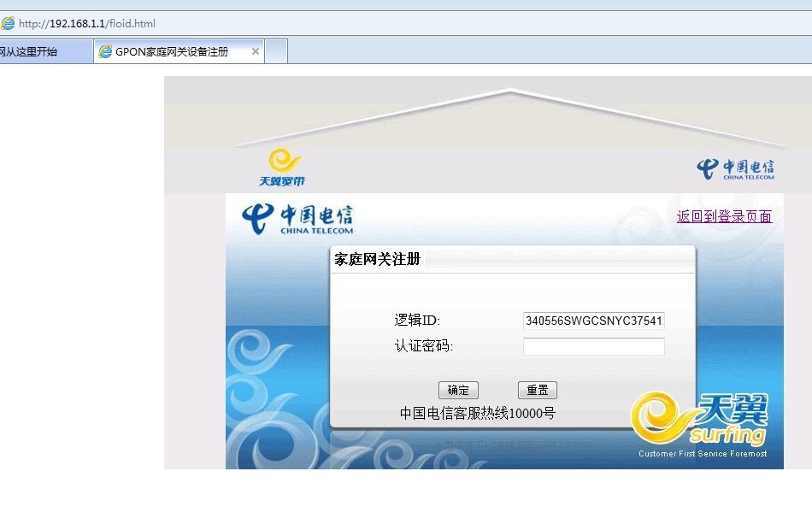Click the 逻辑ID input field
The image size is (812, 530).
[x=593, y=321]
